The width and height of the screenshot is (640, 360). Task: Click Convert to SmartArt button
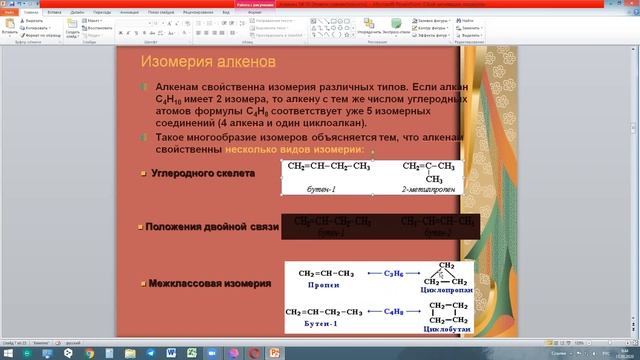pyautogui.click(x=276, y=36)
